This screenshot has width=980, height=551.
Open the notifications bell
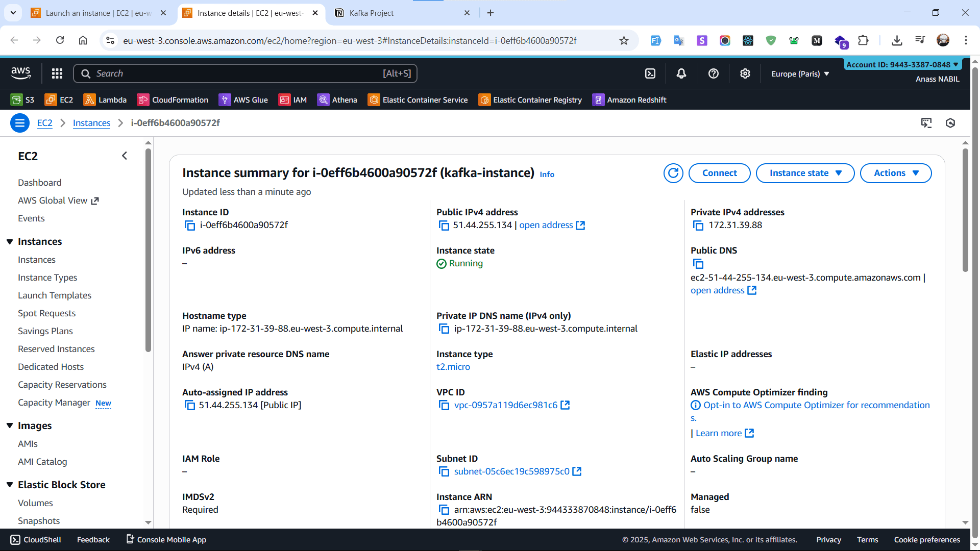click(x=681, y=73)
